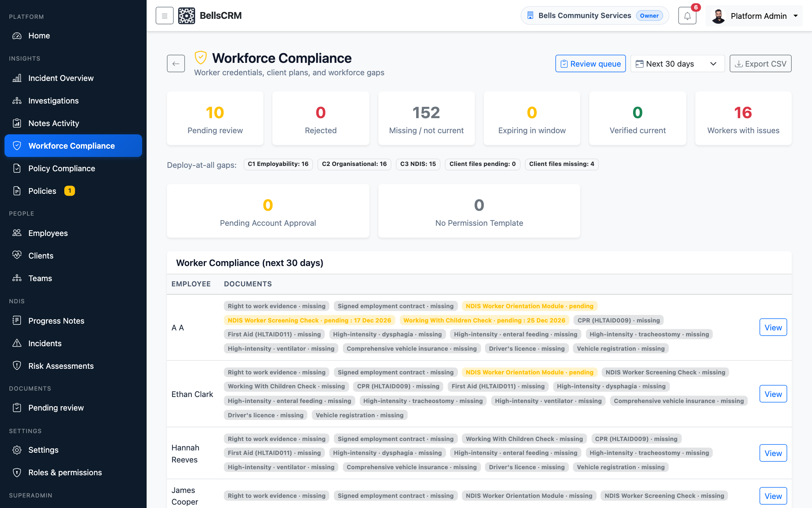Click the Clients heartbeat icon
The height and width of the screenshot is (508, 812).
coord(17,255)
